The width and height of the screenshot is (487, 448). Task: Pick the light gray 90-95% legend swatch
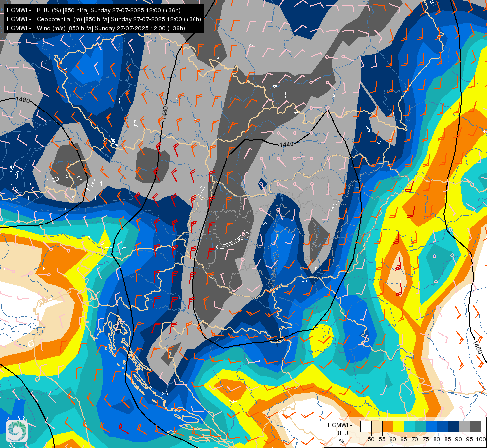tap(464, 426)
